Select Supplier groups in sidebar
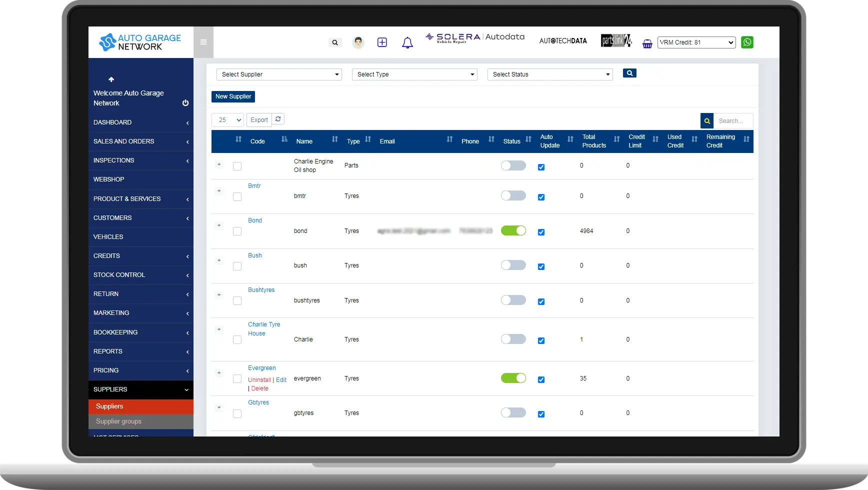 click(118, 421)
